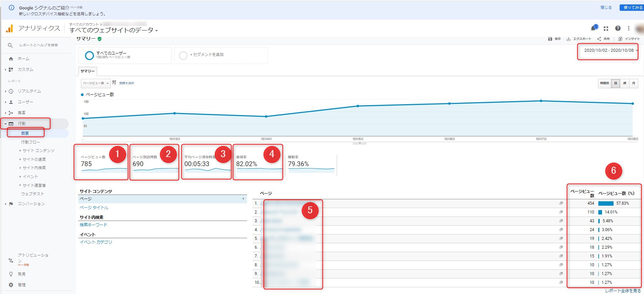Open 行動フロー in the sidebar
Viewport: 644px width, 294px height.
(30, 142)
